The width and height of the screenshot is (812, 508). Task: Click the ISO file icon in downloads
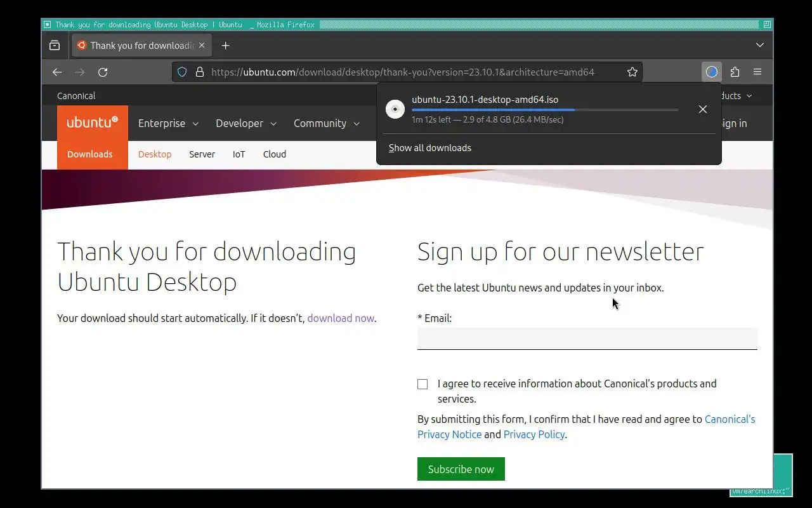pos(395,109)
